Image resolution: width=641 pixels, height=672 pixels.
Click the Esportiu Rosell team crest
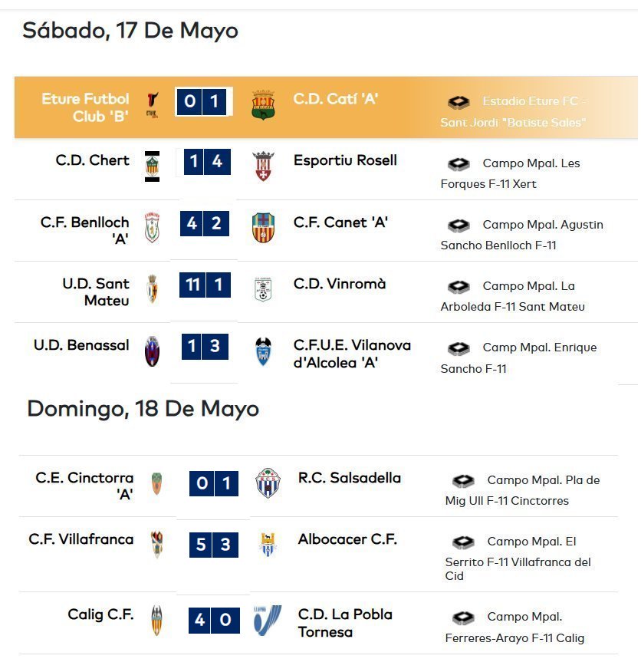(263, 166)
